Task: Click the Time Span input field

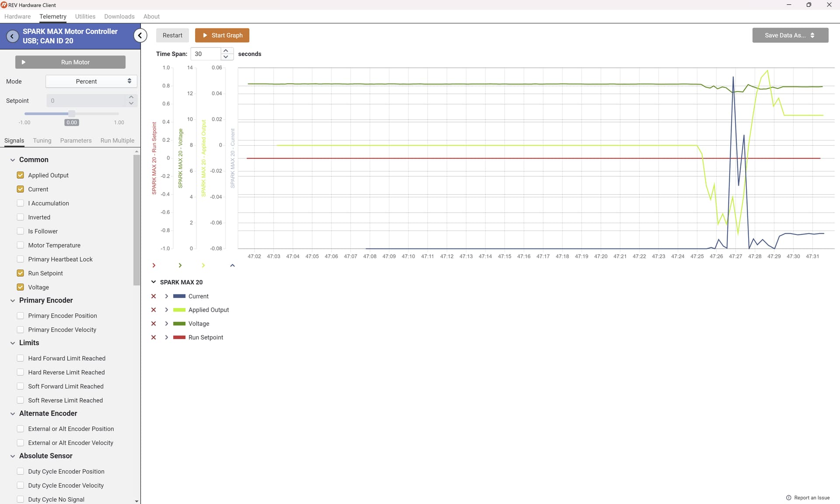Action: [206, 54]
